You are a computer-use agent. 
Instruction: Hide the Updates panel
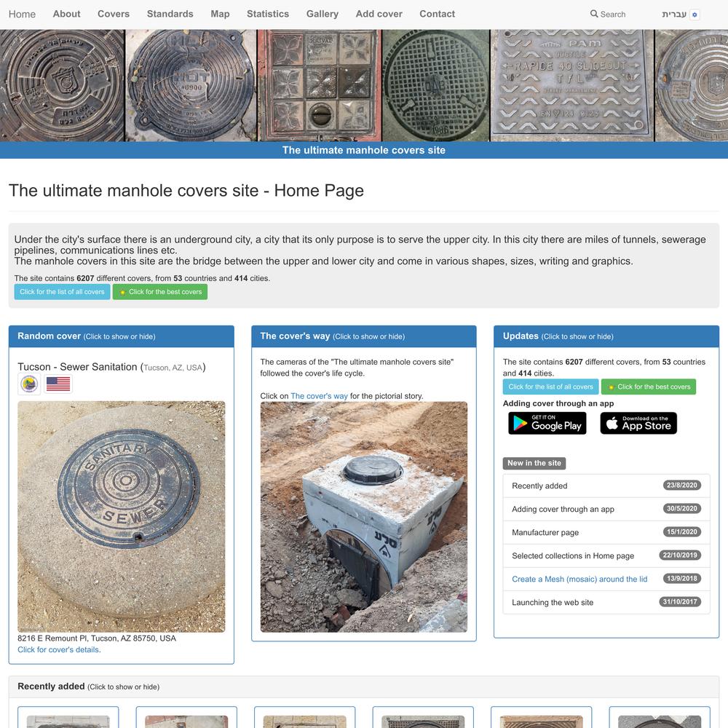[606, 336]
